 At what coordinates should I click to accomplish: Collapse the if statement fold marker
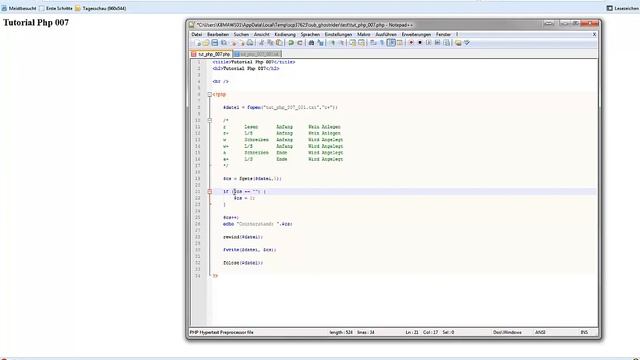[x=210, y=191]
